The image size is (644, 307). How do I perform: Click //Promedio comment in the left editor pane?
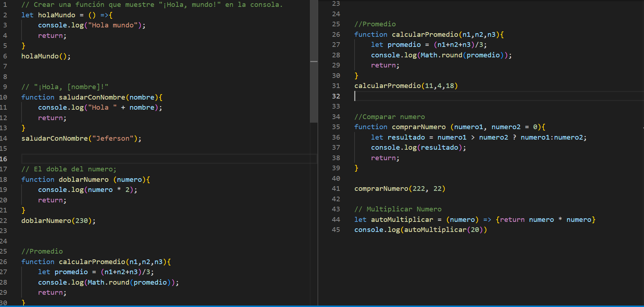tap(42, 251)
